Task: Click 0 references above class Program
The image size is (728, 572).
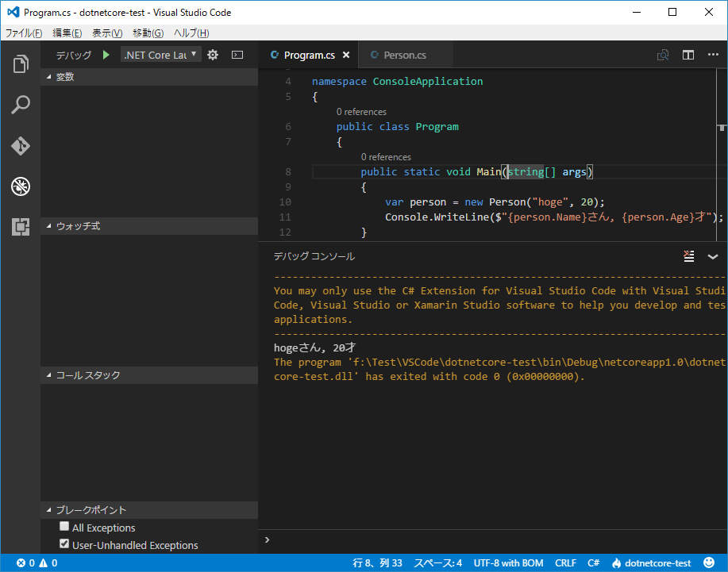Action: pos(361,112)
